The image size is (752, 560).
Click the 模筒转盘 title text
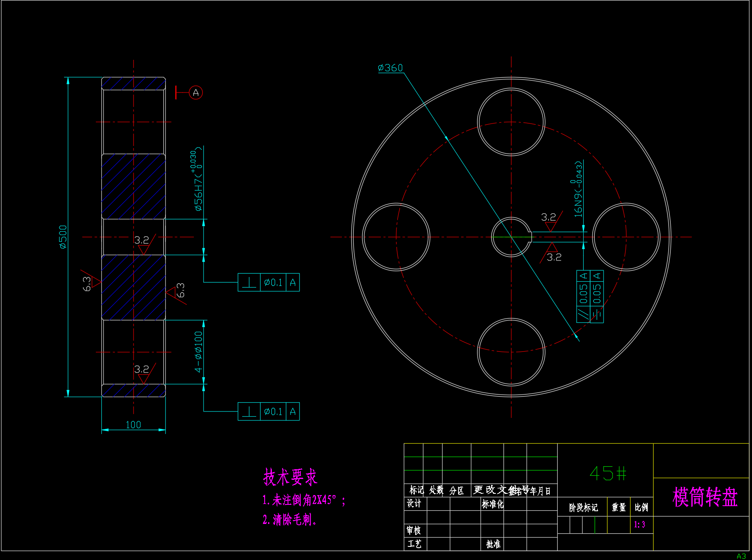point(704,497)
